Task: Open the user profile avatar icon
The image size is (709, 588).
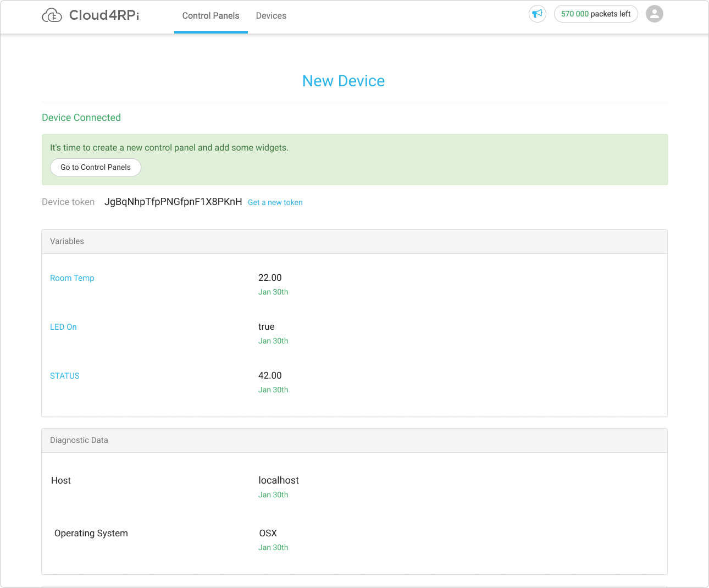Action: [x=655, y=14]
